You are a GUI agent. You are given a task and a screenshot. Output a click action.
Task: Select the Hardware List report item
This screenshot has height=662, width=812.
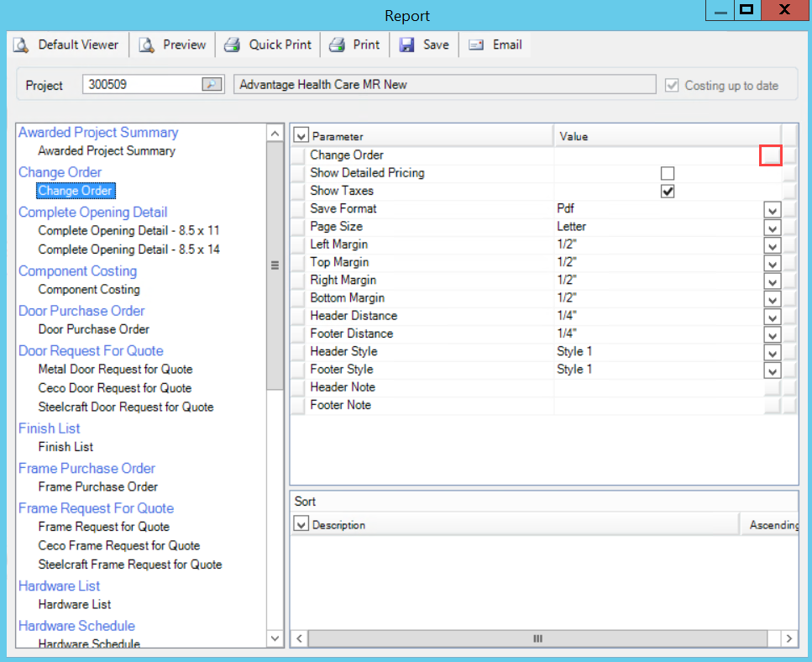pos(75,604)
